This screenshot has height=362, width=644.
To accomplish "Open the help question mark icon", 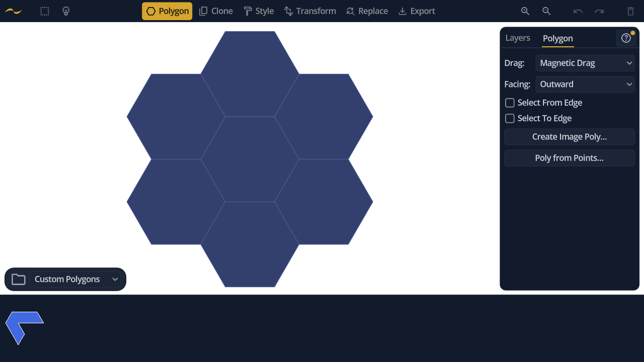I will click(x=626, y=38).
